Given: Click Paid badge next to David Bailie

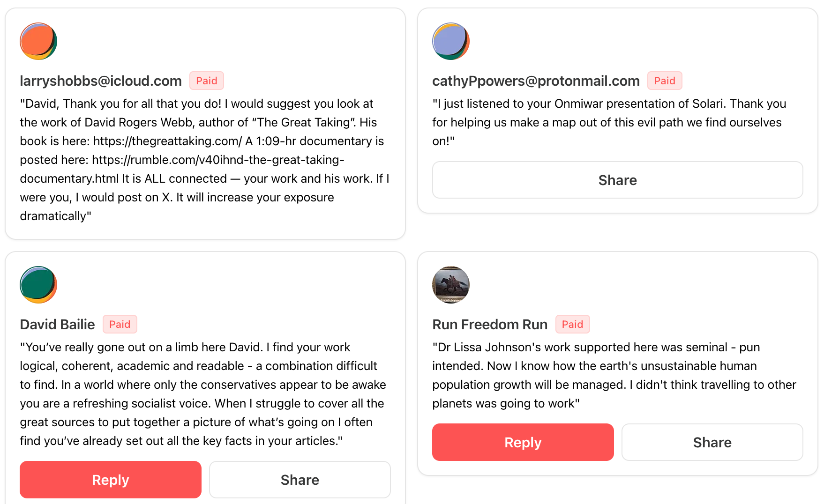Looking at the screenshot, I should (120, 324).
